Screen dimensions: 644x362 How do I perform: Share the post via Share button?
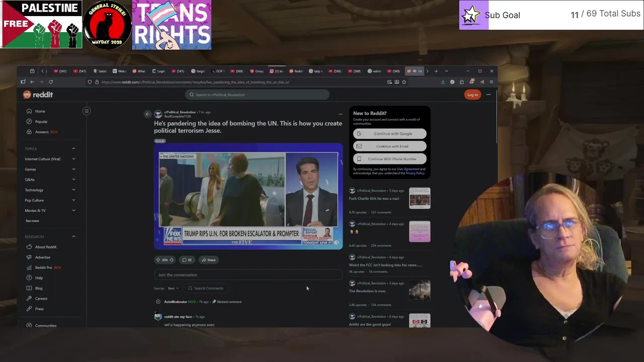(208, 260)
